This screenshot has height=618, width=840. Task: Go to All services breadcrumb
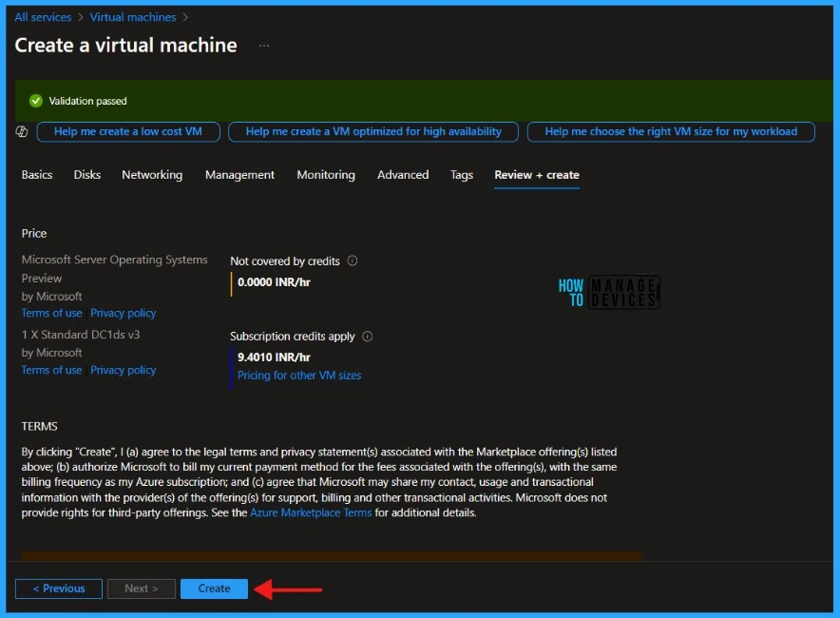tap(43, 17)
